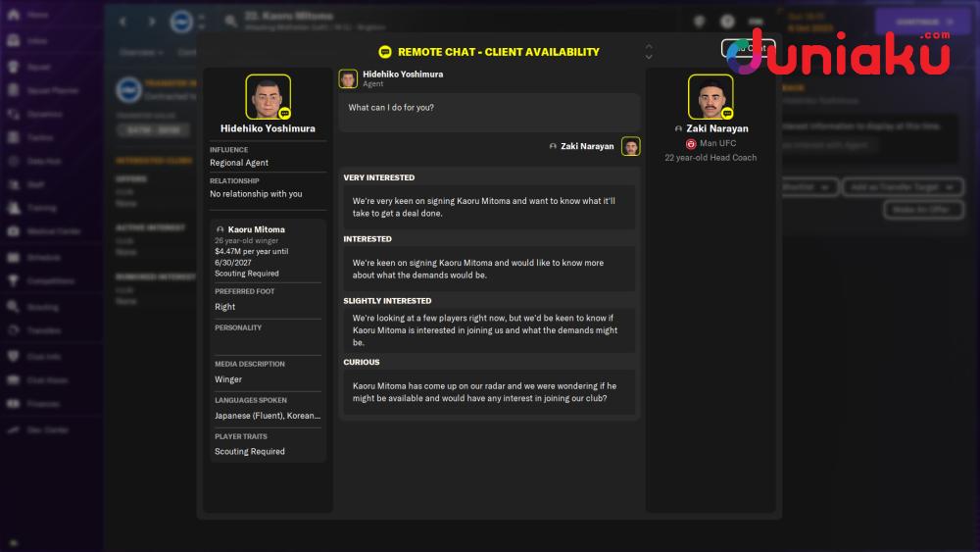Choose the Curious chat response
The height and width of the screenshot is (552, 980).
(489, 392)
